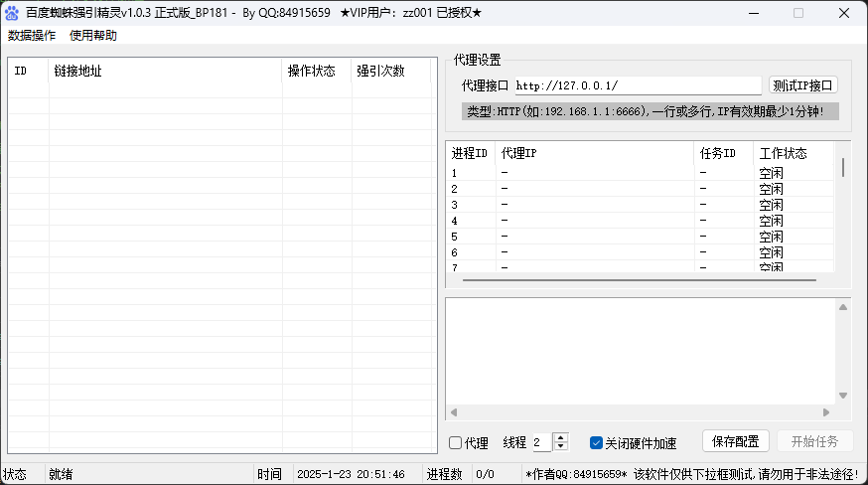868x485 pixels.
Task: Click the 空闲 status of process 1
Action: tap(771, 173)
